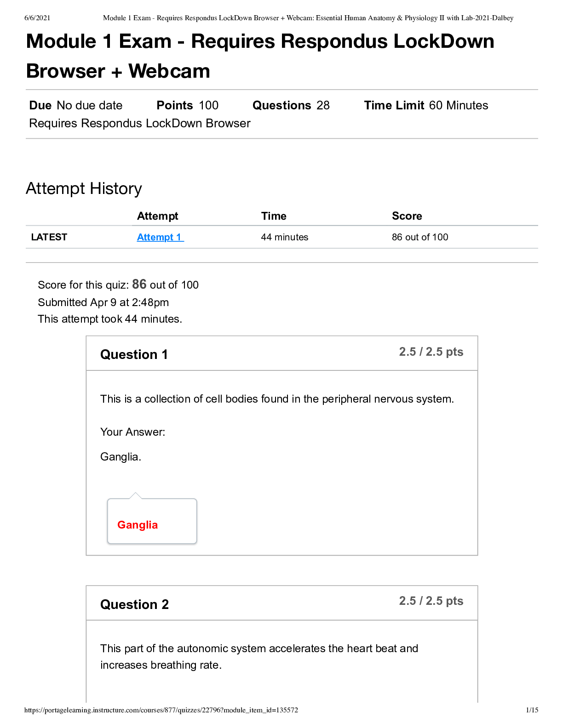Click Question 2's '2.5 / 2.5 pts' score
The height and width of the screenshot is (728, 563).
(431, 601)
